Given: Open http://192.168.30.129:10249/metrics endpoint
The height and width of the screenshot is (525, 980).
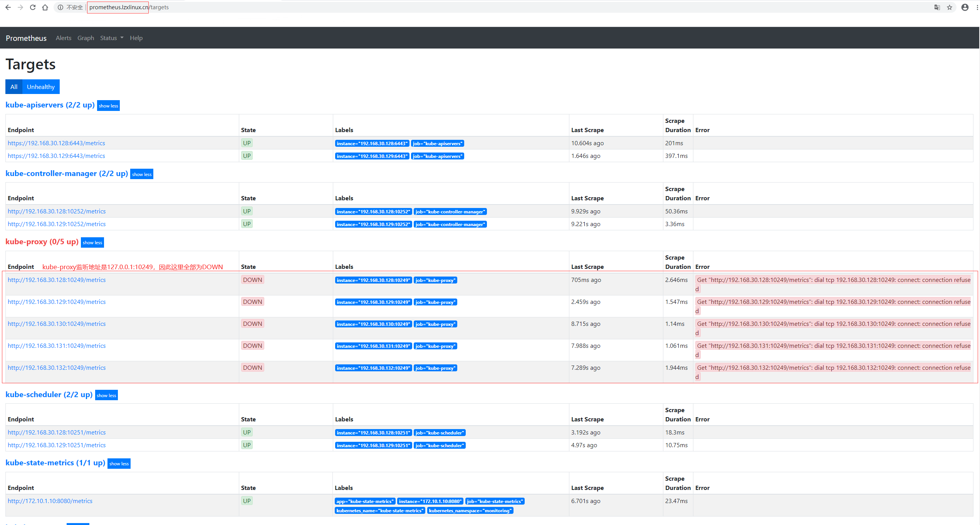Looking at the screenshot, I should coord(57,302).
